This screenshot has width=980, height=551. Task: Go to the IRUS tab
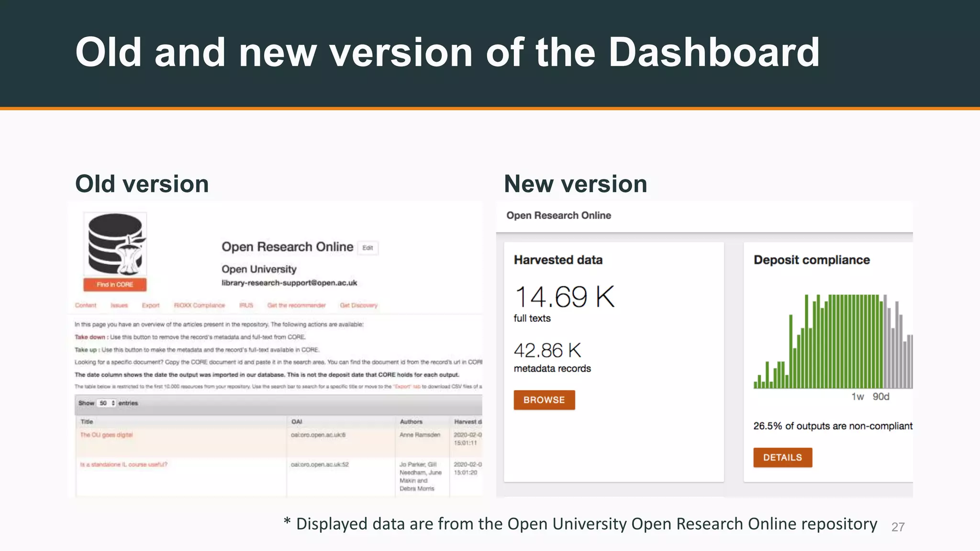(x=246, y=305)
